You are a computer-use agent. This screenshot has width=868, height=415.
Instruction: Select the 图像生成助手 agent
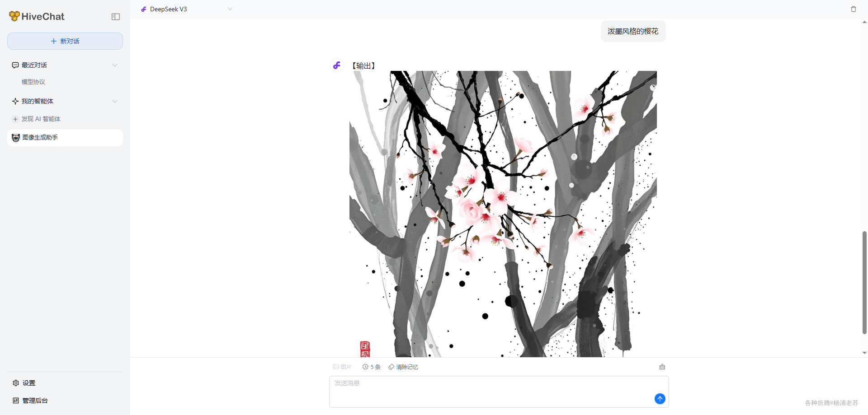65,138
